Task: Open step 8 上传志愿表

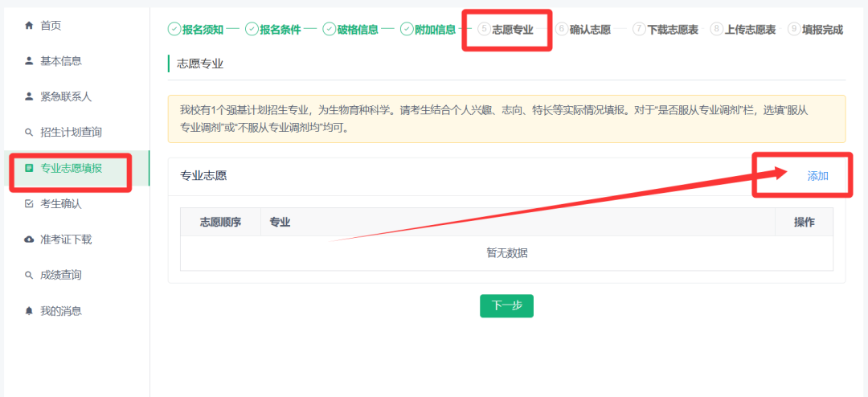Action: tap(743, 30)
